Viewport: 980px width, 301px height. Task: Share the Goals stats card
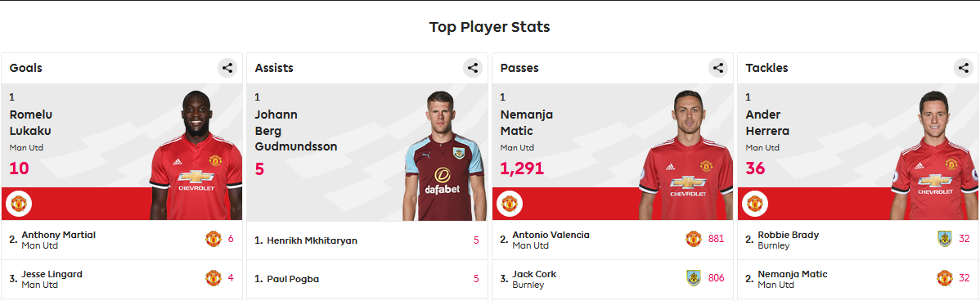pyautogui.click(x=227, y=68)
